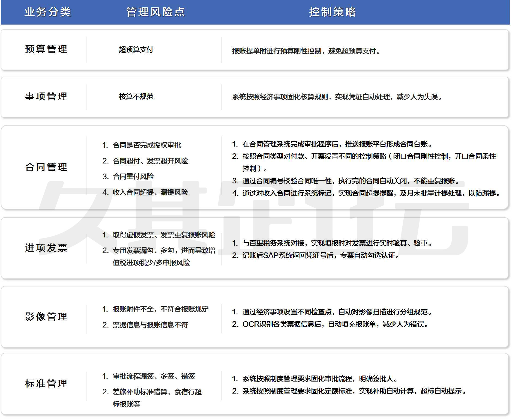Click the 标准管理 row label
The image size is (512, 420).
click(46, 384)
